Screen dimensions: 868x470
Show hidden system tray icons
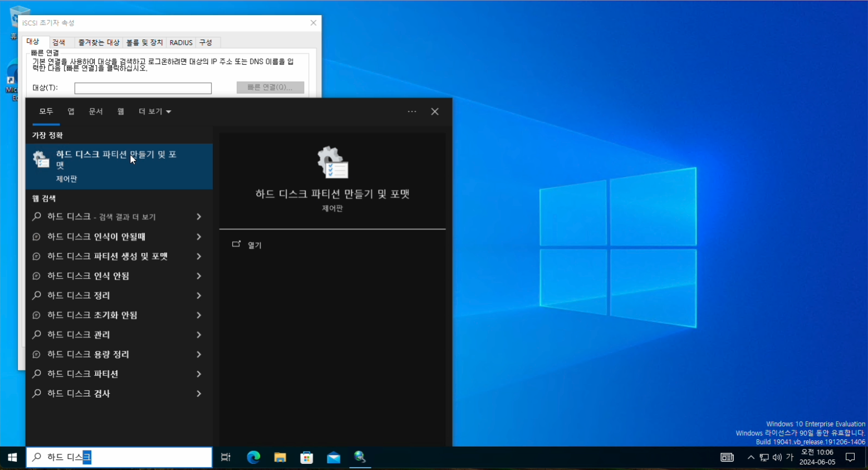pos(751,457)
